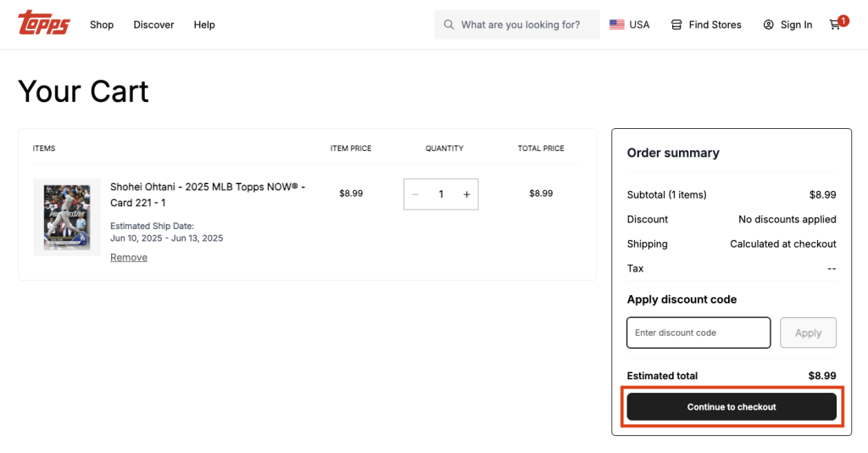Click the quantity value field
Image resolution: width=868 pixels, height=453 pixels.
[x=441, y=194]
